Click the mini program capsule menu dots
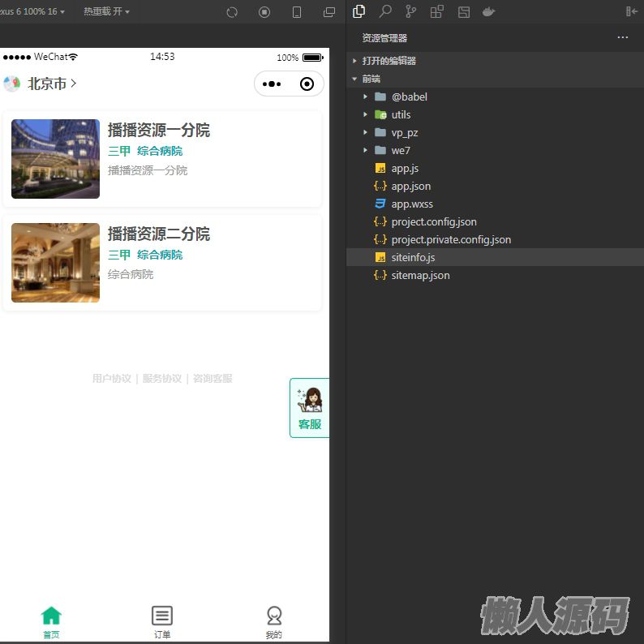 [272, 84]
